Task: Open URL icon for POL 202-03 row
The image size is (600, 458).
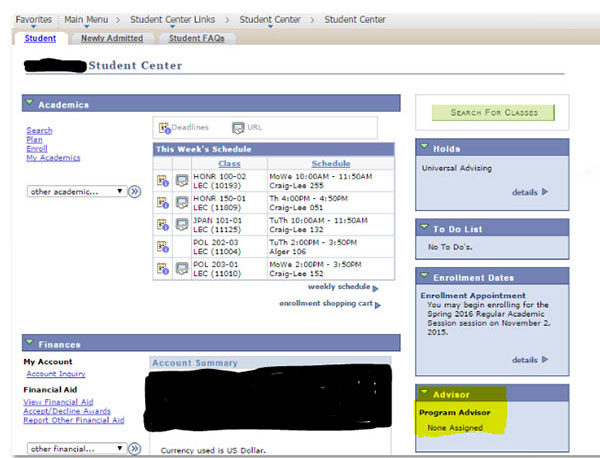Action: coord(181,247)
